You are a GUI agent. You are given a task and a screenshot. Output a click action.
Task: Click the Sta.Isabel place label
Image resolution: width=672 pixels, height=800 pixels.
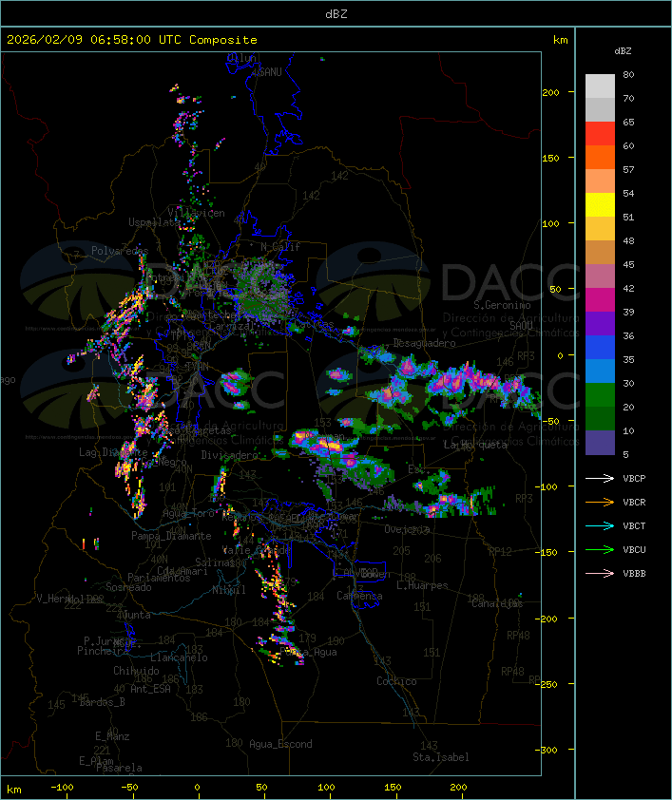click(440, 757)
